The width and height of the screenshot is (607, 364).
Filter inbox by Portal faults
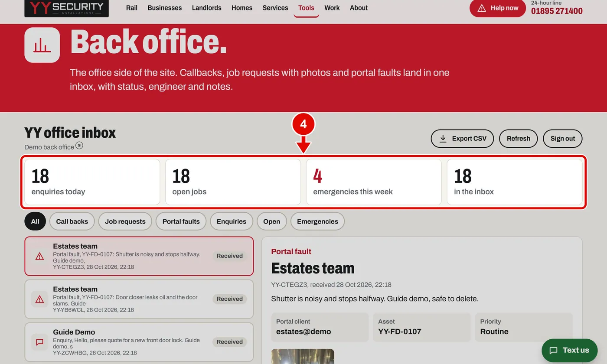tap(181, 221)
